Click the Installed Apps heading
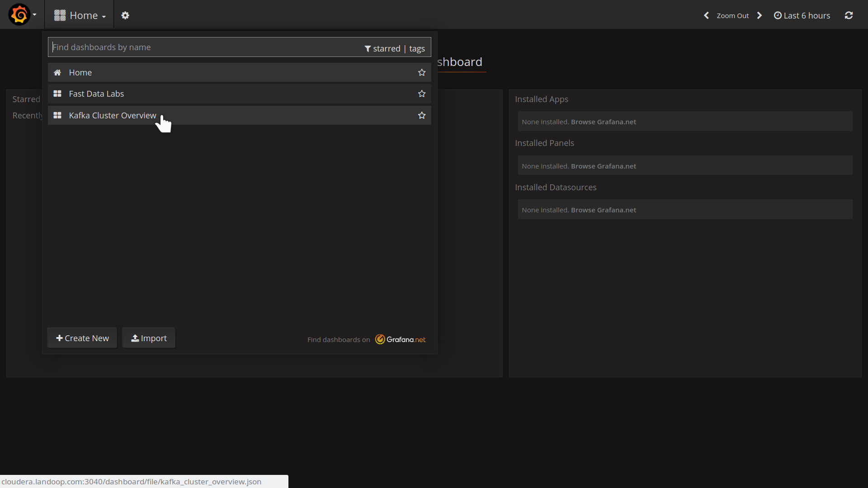This screenshot has width=868, height=488. (x=541, y=99)
